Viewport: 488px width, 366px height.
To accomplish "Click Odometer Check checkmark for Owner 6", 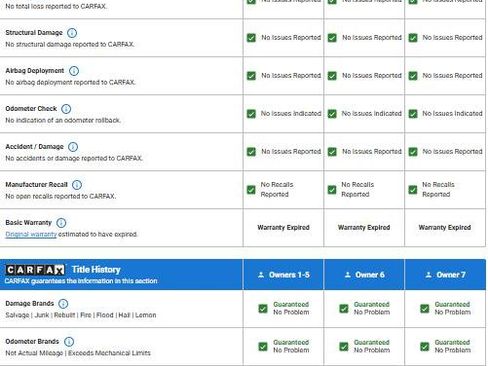I will tap(332, 114).
